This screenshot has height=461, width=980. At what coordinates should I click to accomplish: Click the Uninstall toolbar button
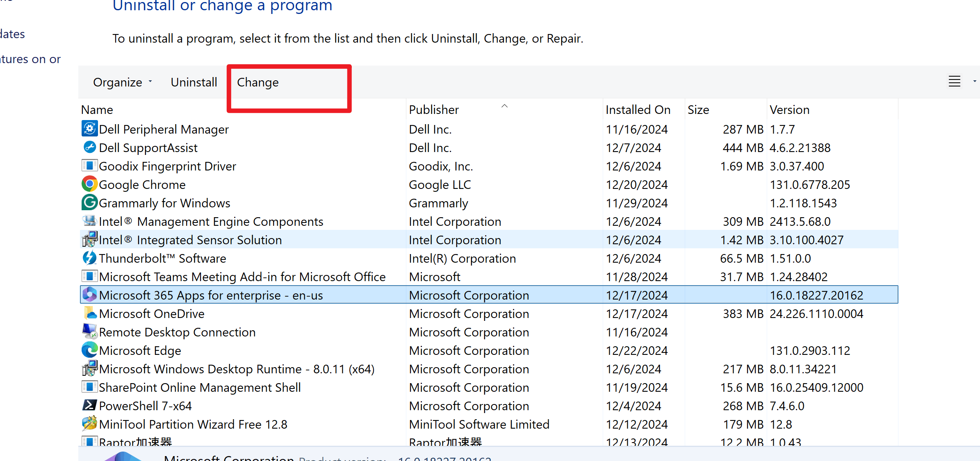tap(194, 82)
